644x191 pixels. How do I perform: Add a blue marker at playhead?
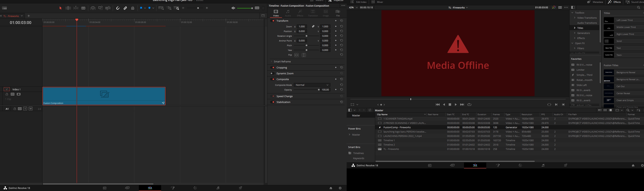point(149,8)
